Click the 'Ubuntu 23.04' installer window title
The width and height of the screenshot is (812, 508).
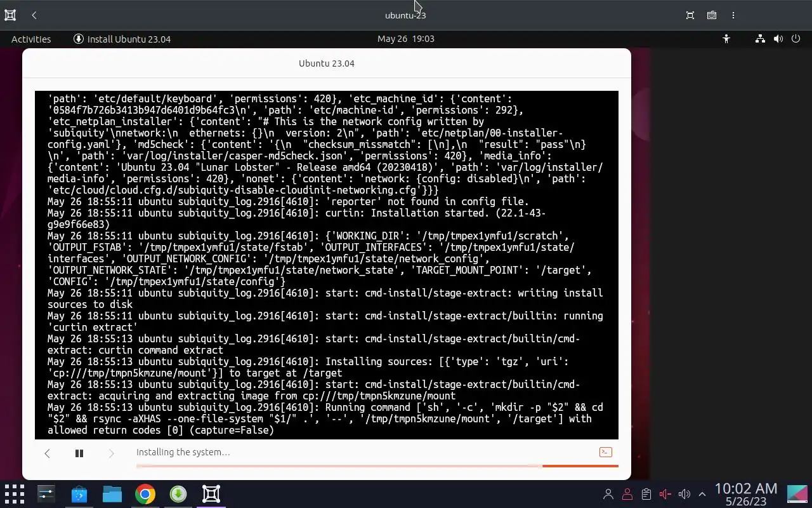[327, 63]
